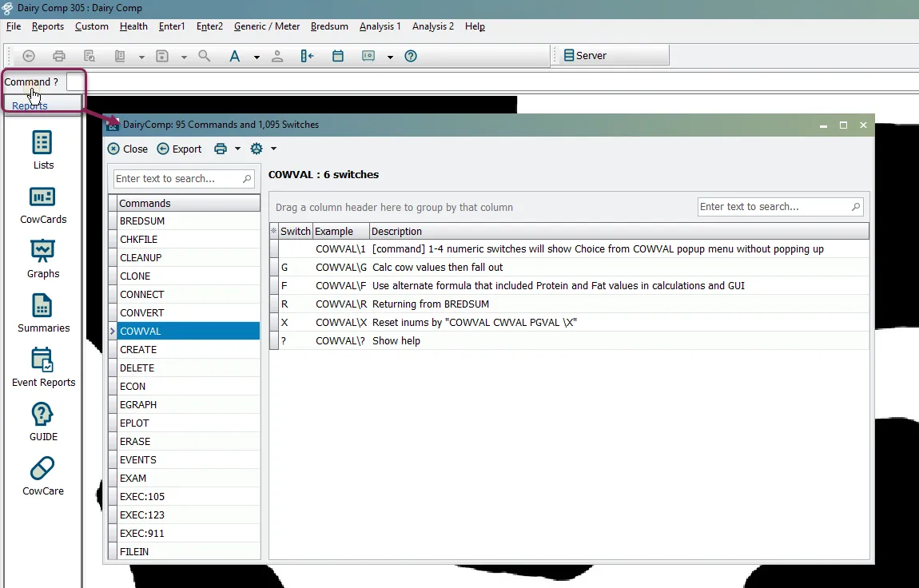Image resolution: width=919 pixels, height=588 pixels.
Task: Open the Health menu
Action: point(133,26)
